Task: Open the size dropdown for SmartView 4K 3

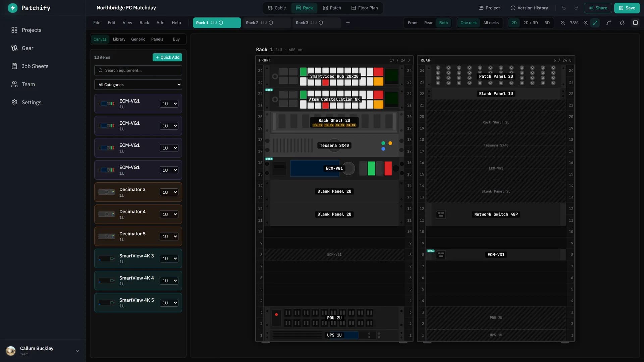Action: pyautogui.click(x=169, y=259)
